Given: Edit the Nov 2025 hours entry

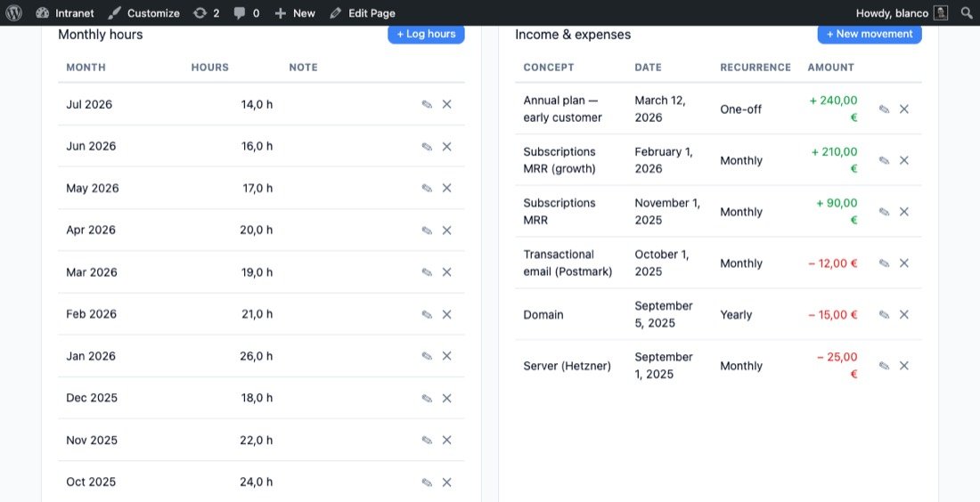Looking at the screenshot, I should coord(427,441).
